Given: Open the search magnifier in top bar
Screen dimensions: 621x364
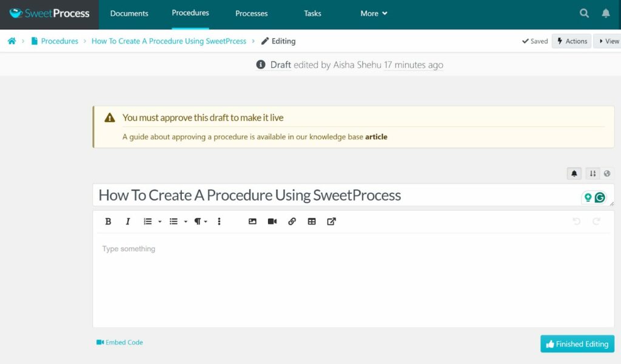Looking at the screenshot, I should [584, 13].
